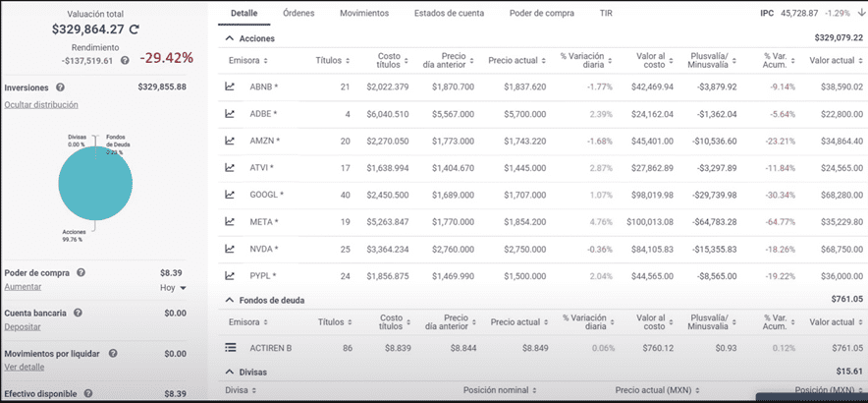Open the chart icon for ABNB
This screenshot has height=403, width=868.
click(231, 87)
